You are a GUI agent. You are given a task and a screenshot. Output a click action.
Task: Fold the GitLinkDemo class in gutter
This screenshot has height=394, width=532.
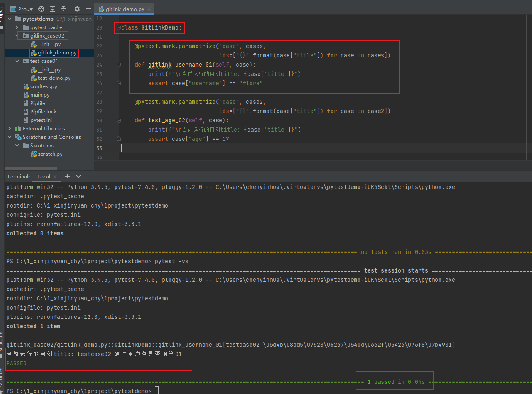[119, 28]
